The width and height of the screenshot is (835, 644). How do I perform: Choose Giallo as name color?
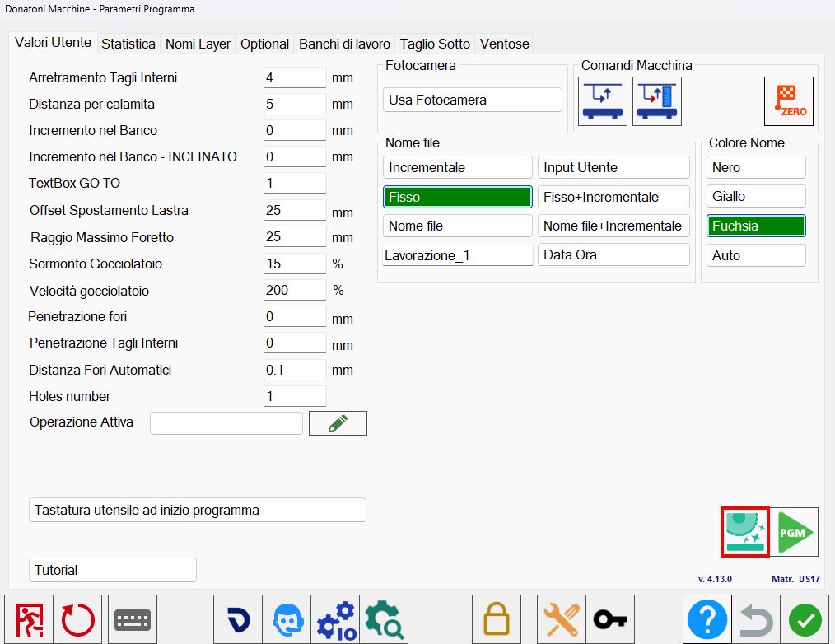click(x=756, y=196)
